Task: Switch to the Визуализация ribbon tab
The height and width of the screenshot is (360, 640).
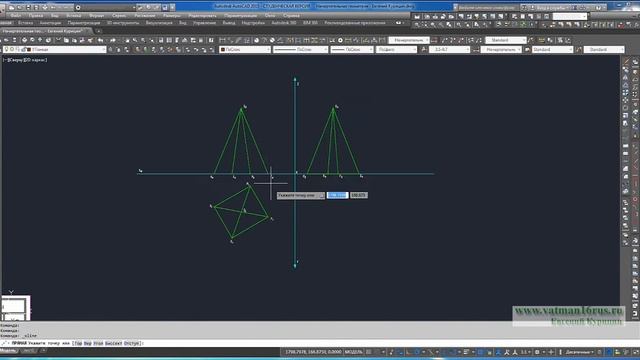Action: coord(159,23)
